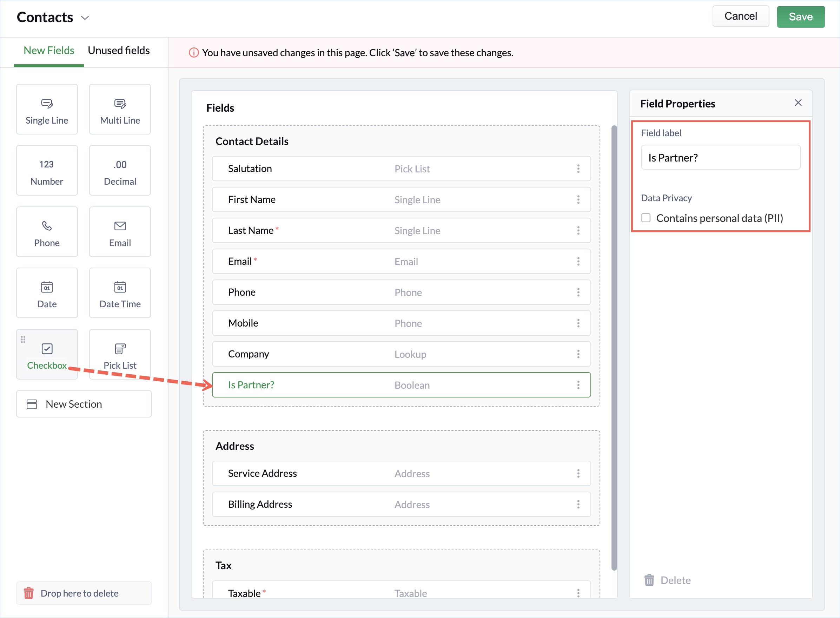Click the Phone field type icon
Screen dimensions: 840x618
(x=47, y=226)
